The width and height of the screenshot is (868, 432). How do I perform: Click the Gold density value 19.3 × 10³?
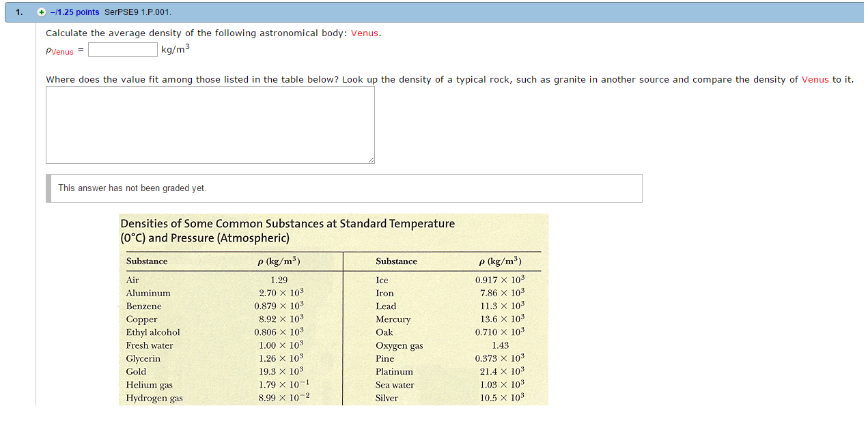click(x=281, y=372)
